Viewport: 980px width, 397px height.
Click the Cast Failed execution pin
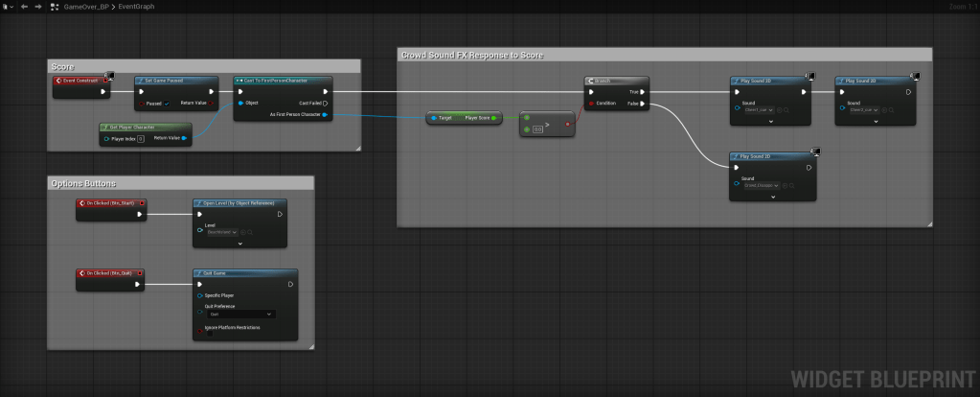[325, 103]
